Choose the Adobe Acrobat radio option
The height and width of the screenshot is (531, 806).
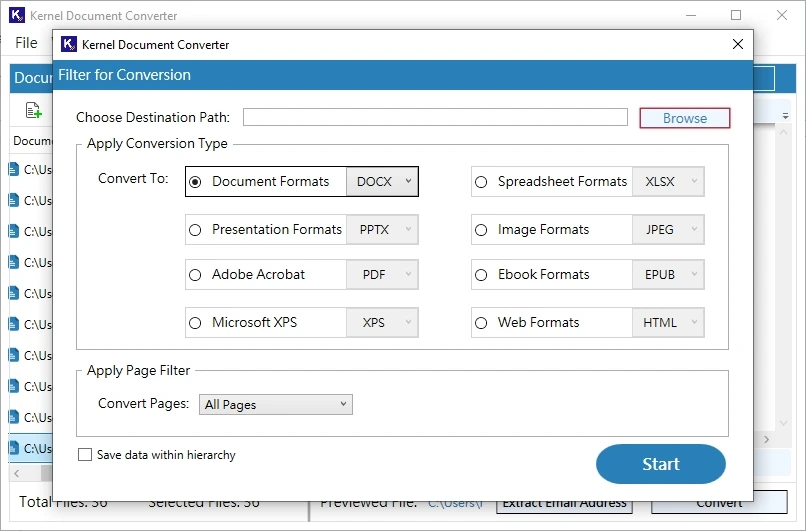click(195, 275)
